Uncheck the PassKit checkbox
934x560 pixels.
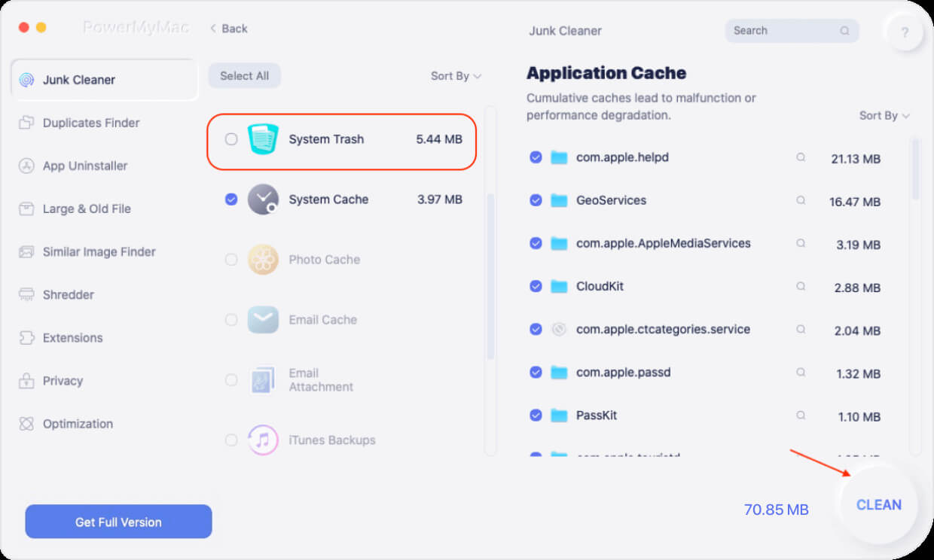(536, 415)
